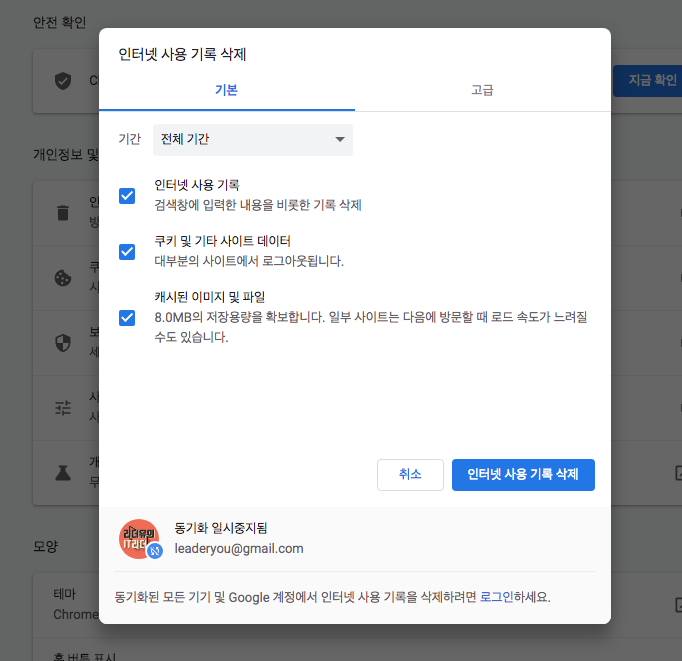This screenshot has height=661, width=682.
Task: Uncheck 쿠키 및 기타 사이트 데이터 checkbox
Action: tap(127, 252)
